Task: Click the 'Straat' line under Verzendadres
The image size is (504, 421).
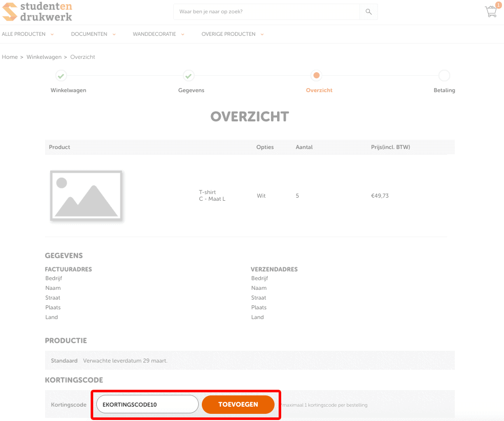Action: (x=259, y=298)
